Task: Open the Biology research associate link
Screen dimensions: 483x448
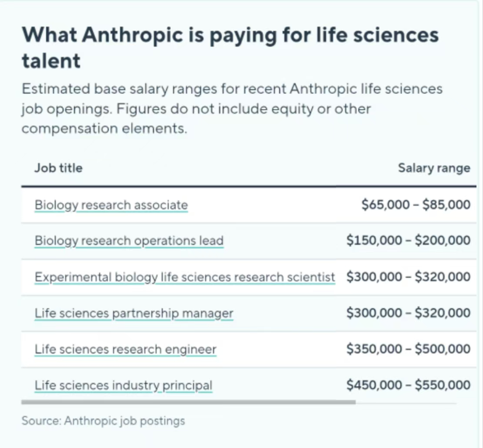Action: click(111, 205)
